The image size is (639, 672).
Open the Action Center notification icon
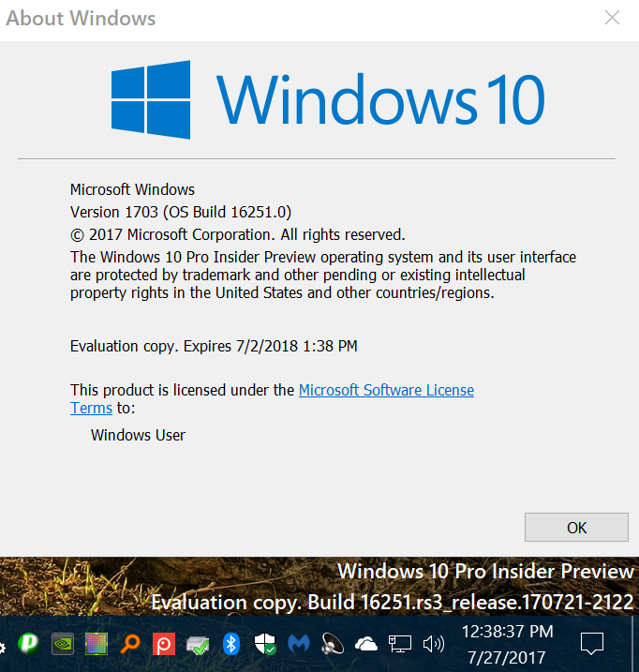point(592,644)
